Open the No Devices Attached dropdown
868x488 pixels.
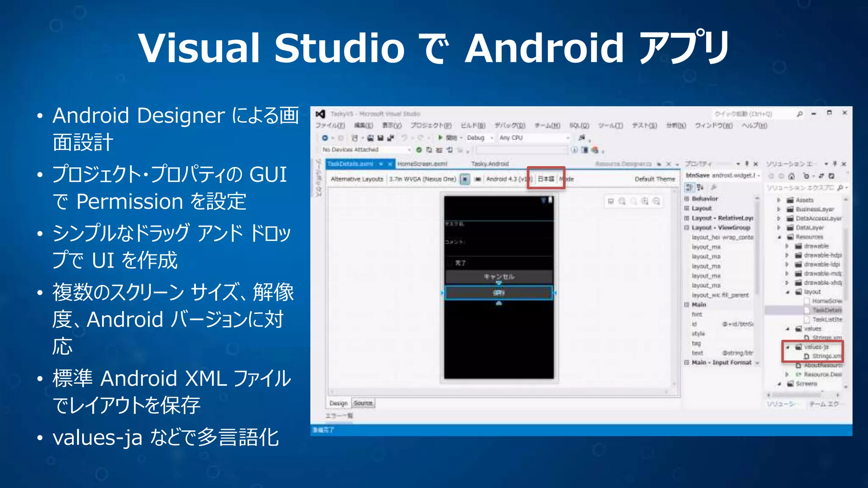click(366, 150)
